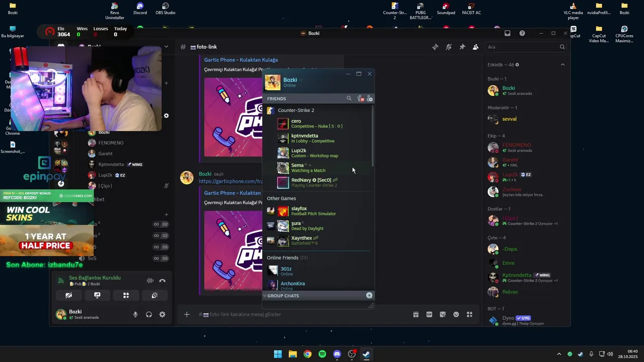Open Steam from taskbar
Viewport: 644px width, 362px height.
click(366, 354)
